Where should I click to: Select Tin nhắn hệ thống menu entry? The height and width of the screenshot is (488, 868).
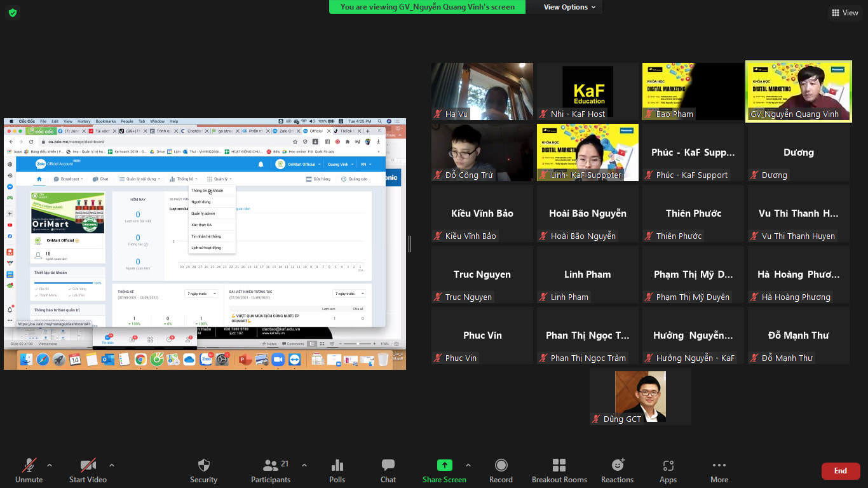212,236
